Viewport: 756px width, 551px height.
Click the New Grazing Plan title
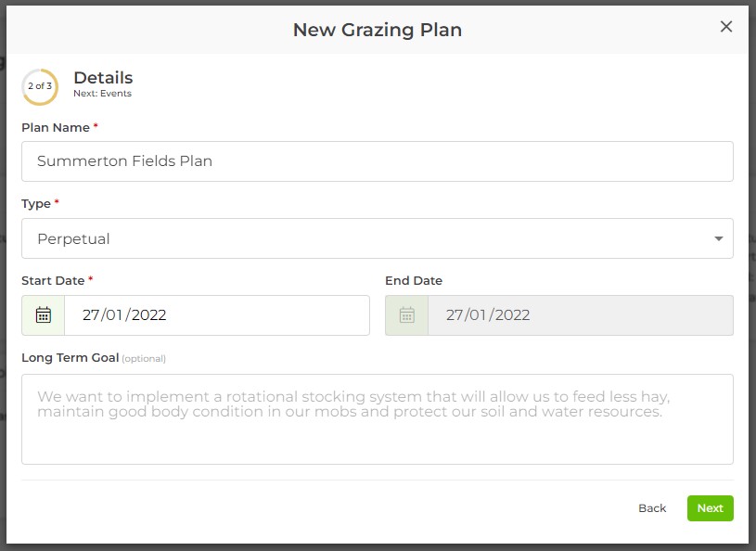(x=378, y=30)
